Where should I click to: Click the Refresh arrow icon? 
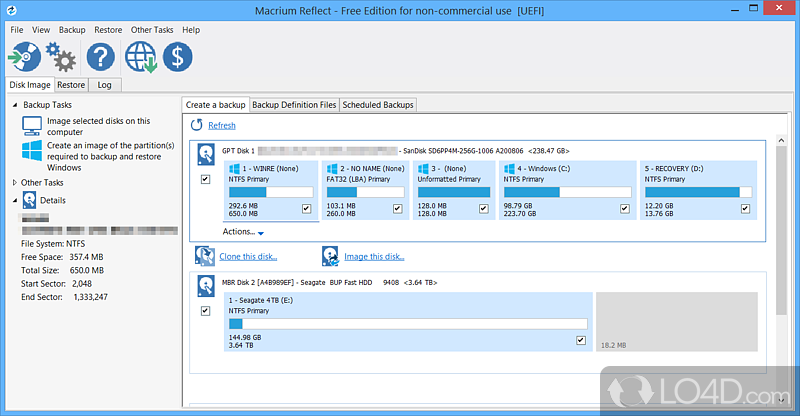[198, 125]
